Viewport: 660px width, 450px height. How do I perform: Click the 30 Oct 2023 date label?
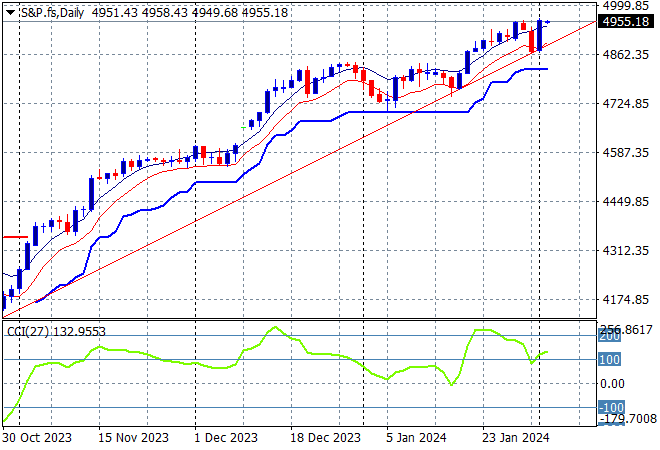(36, 438)
